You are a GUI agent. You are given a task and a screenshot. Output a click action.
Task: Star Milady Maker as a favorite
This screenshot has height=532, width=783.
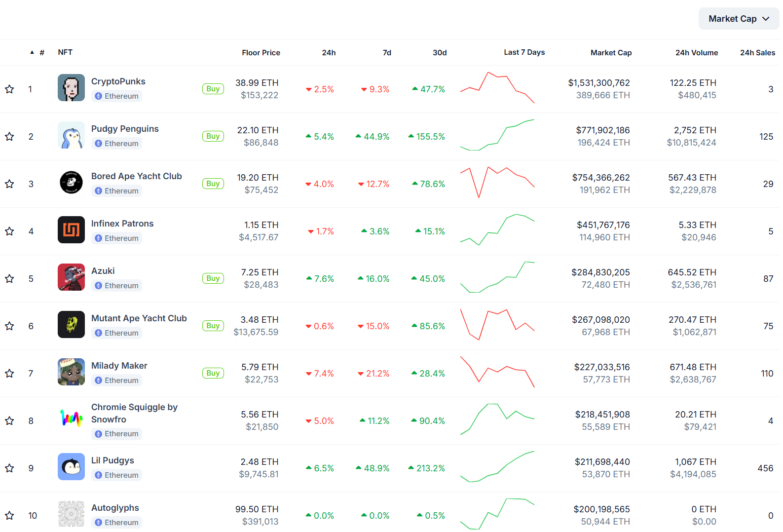click(x=9, y=374)
